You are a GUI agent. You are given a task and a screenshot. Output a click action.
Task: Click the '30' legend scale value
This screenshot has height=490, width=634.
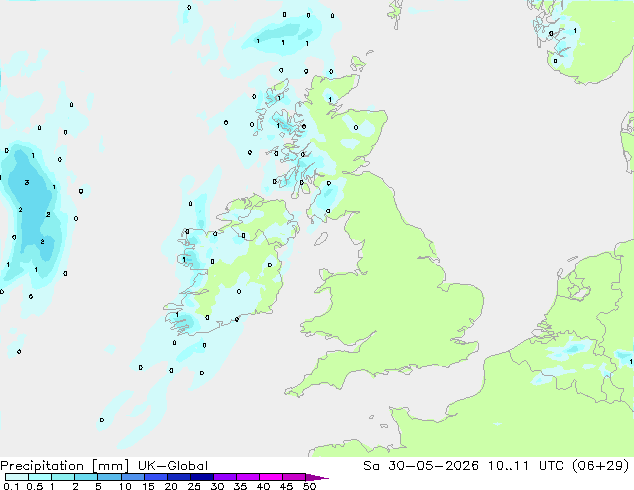tap(217, 486)
